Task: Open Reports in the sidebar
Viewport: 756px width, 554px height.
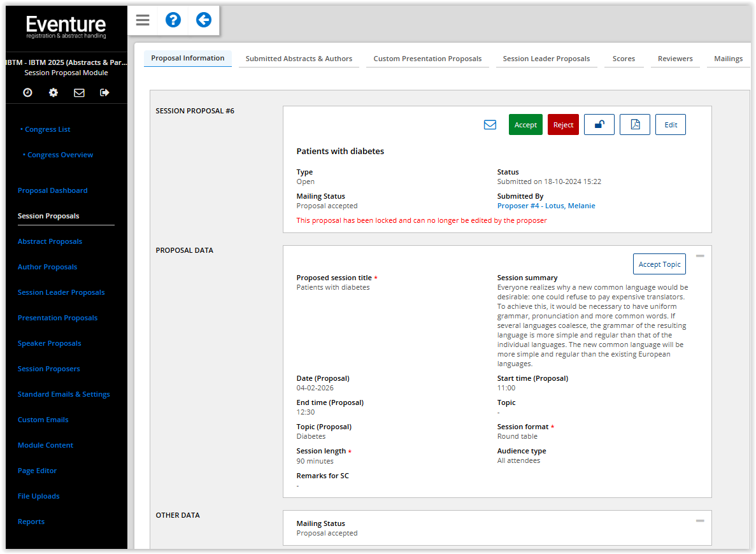Action: point(31,522)
